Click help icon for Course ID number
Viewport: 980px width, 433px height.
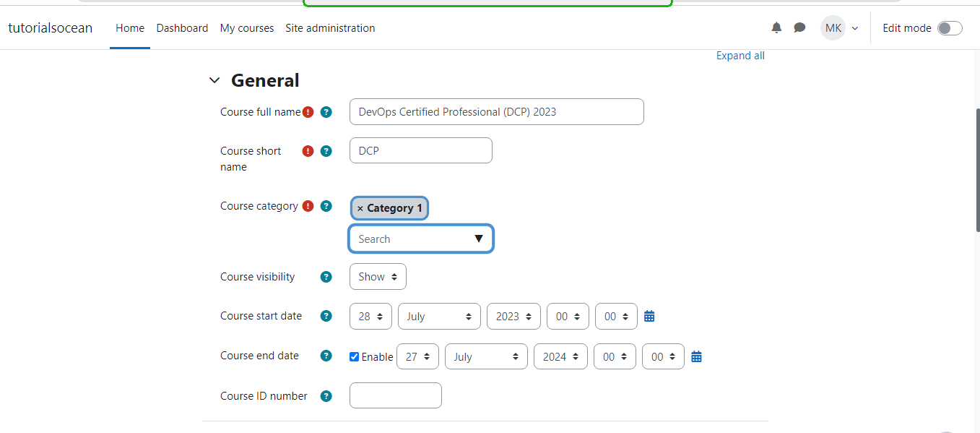click(326, 396)
